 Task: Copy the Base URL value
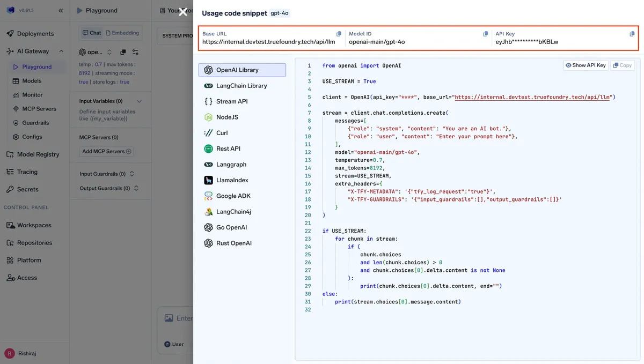(339, 34)
